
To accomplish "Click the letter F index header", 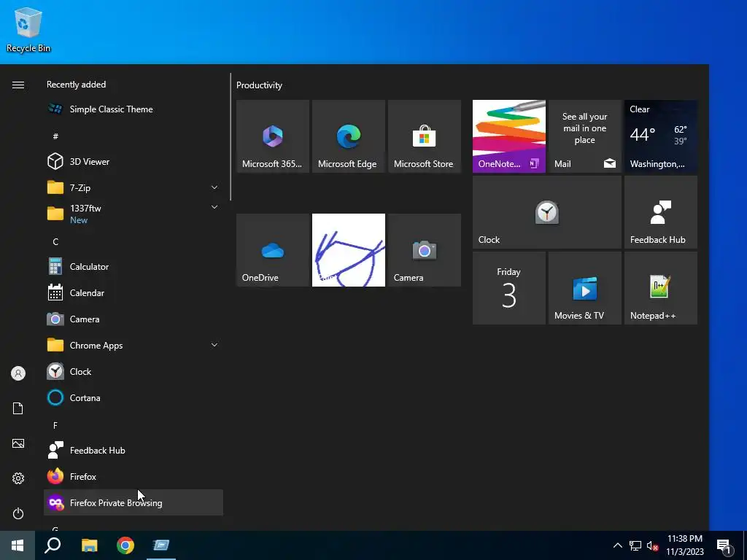I will pyautogui.click(x=55, y=425).
